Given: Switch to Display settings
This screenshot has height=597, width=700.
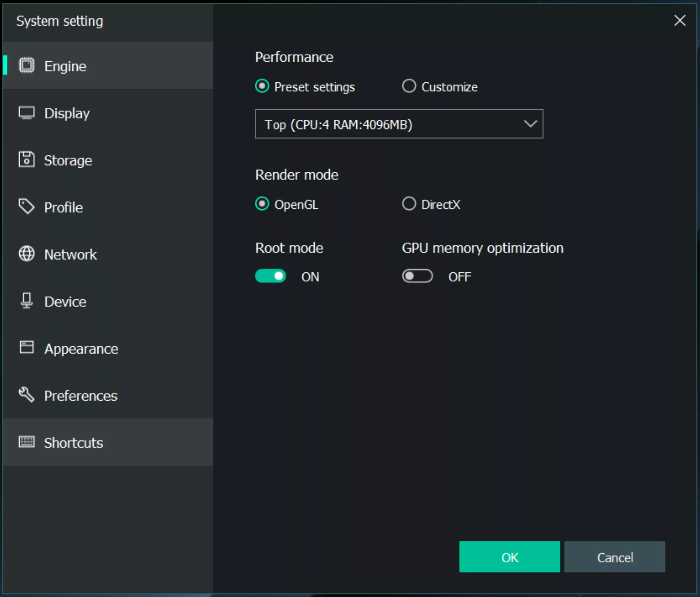Looking at the screenshot, I should [x=108, y=113].
